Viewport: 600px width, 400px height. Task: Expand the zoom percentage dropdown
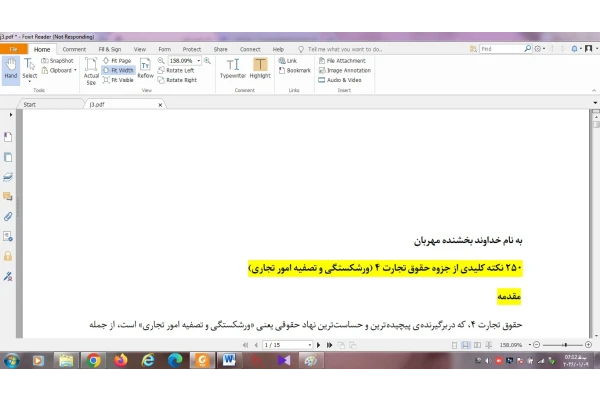coord(199,60)
